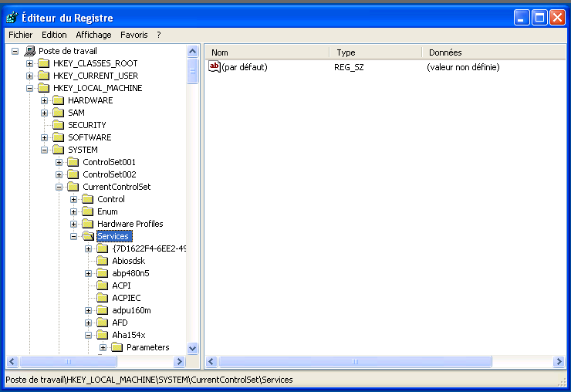Collapse the CurrentControlSet key
Screen dimensions: 571x392
(59, 188)
